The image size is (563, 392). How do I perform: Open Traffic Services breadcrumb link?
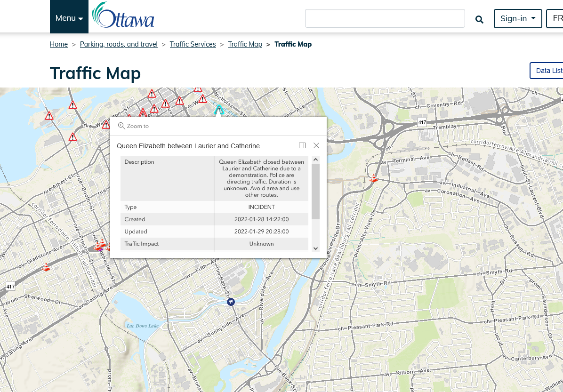[x=193, y=44]
